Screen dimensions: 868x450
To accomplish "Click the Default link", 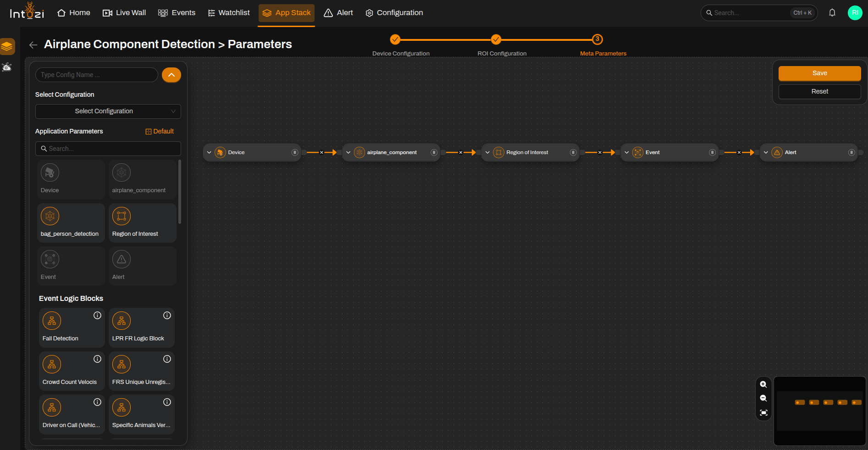I will point(160,131).
